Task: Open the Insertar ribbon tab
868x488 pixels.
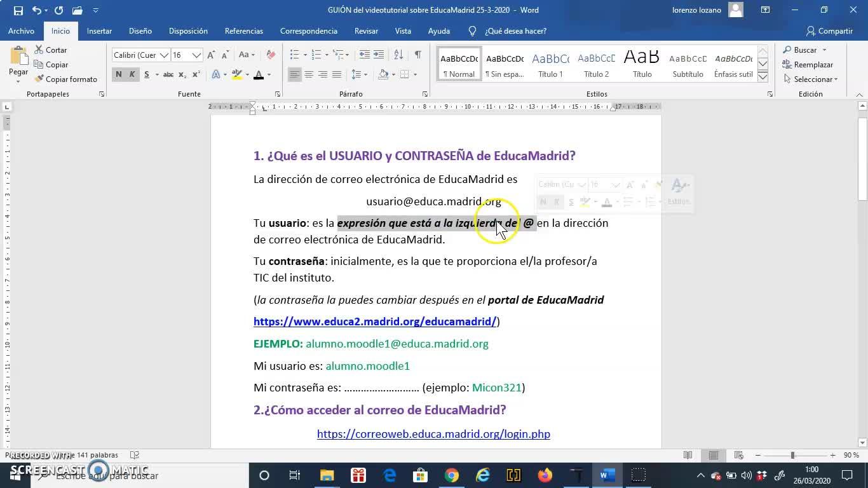Action: point(99,31)
